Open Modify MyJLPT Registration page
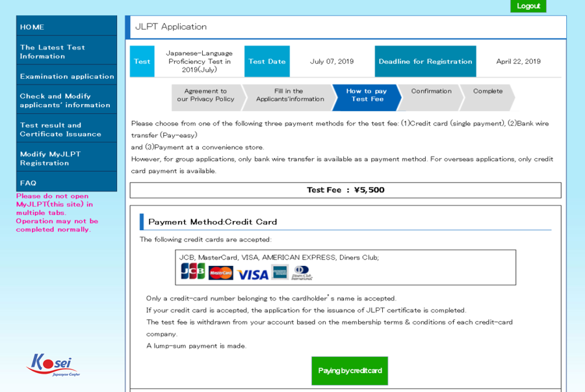This screenshot has width=585, height=392. [x=66, y=159]
